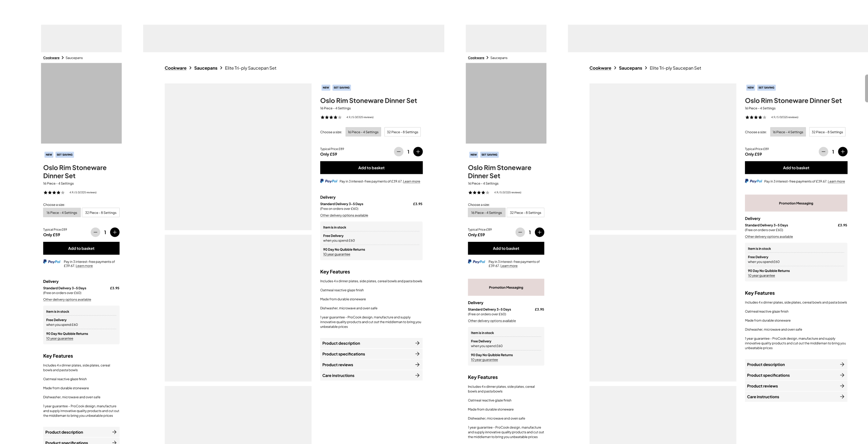
Task: Click NEW badge in desktop layout without promotion
Action: pos(326,88)
